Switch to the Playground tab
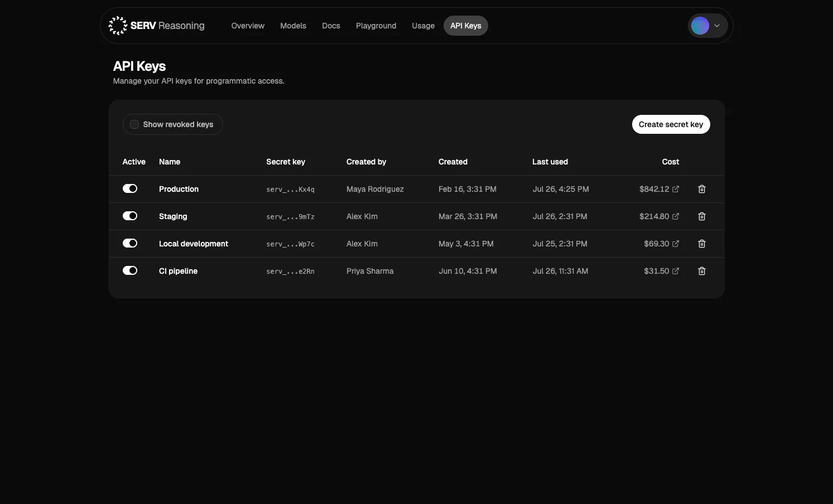 [x=376, y=26]
